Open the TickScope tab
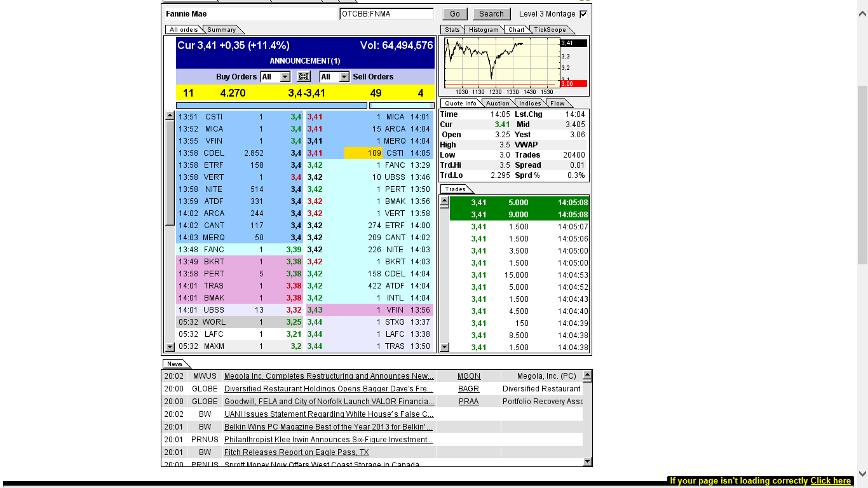Screen dimensions: 868x488 [x=550, y=30]
